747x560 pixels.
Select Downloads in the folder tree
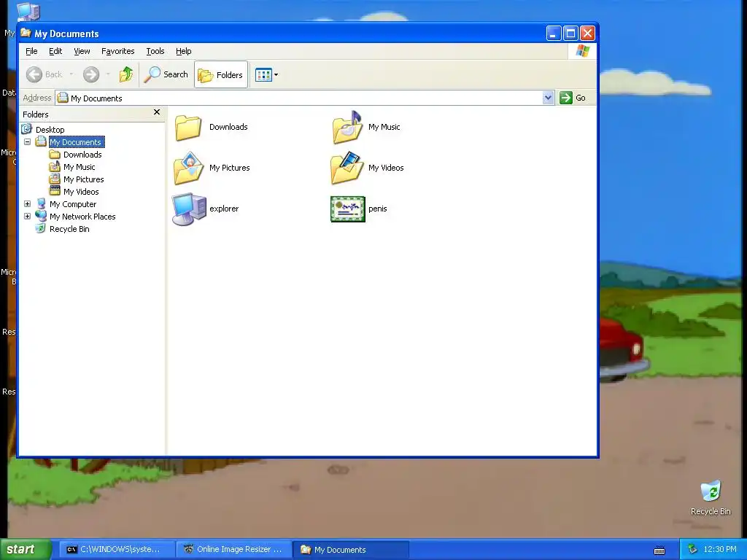(82, 155)
